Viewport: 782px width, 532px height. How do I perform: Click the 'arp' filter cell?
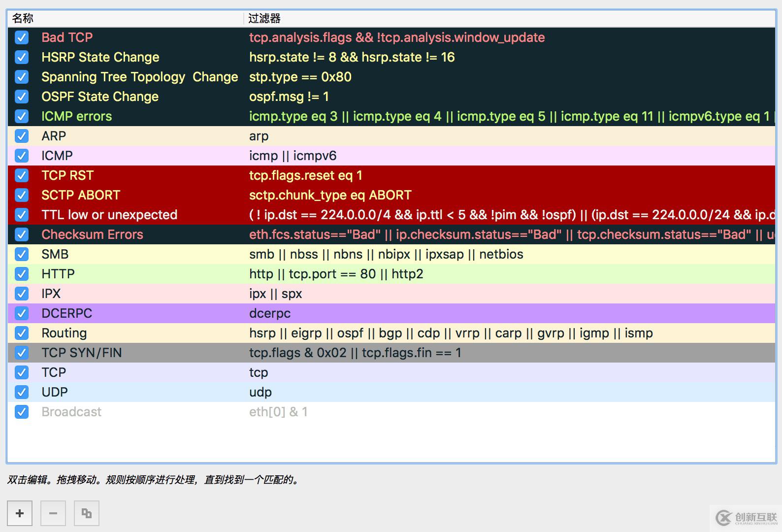pos(259,136)
